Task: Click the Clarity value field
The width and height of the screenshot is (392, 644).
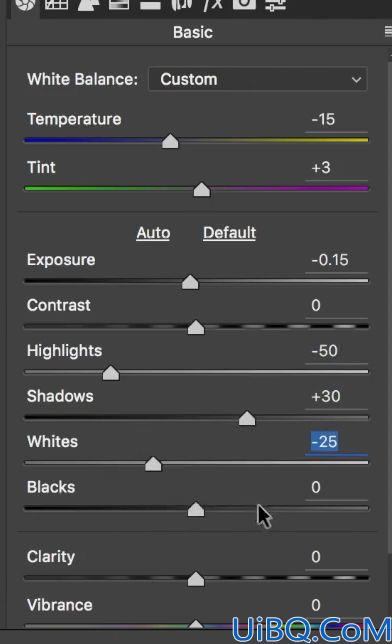Action: pyautogui.click(x=337, y=557)
